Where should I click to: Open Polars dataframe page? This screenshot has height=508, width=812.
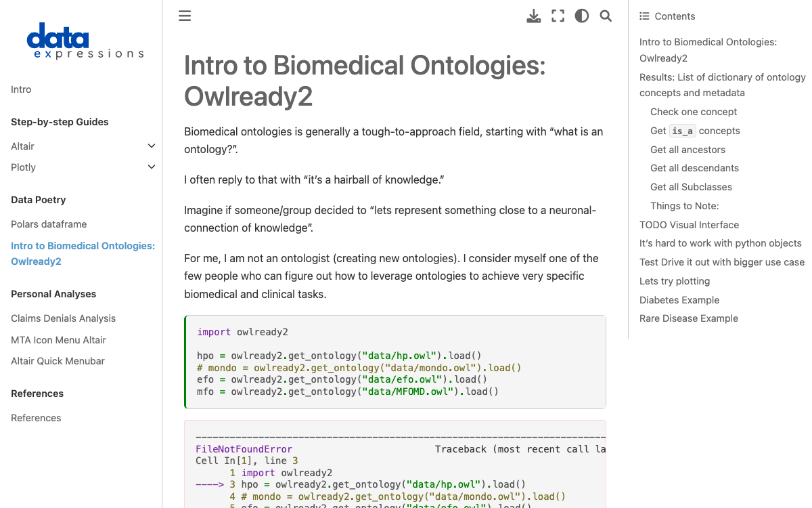pyautogui.click(x=49, y=224)
